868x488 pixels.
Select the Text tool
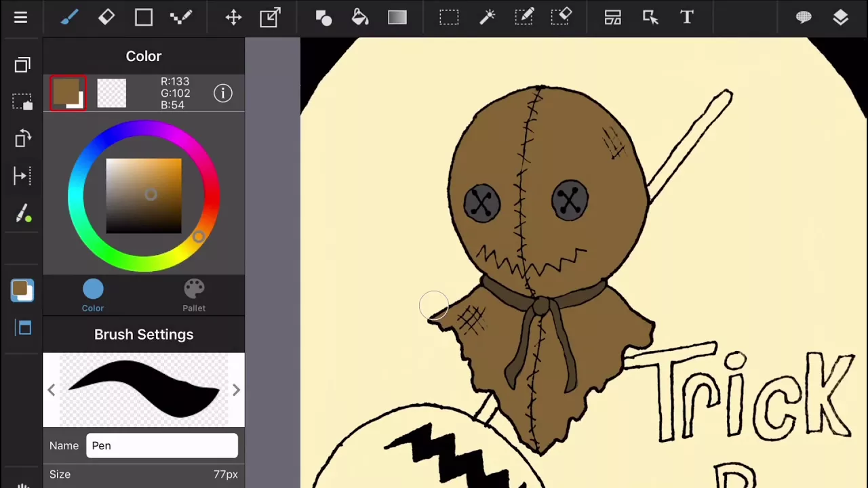[x=687, y=18]
